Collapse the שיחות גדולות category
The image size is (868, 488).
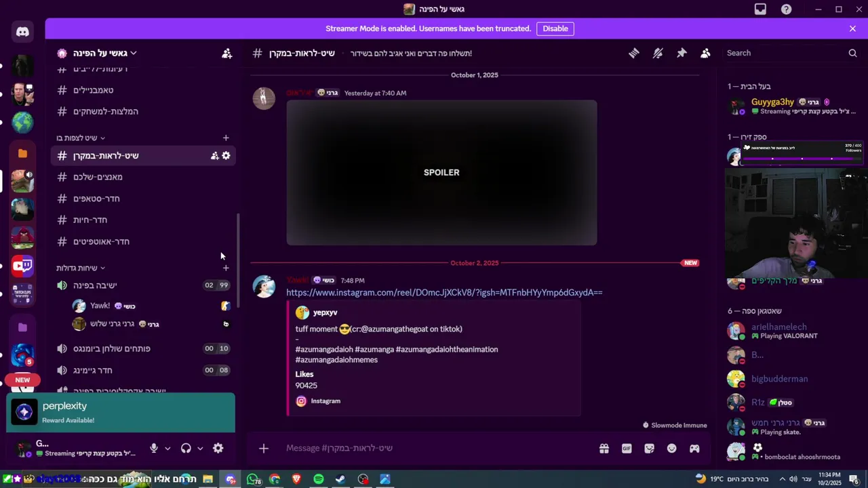(x=80, y=268)
